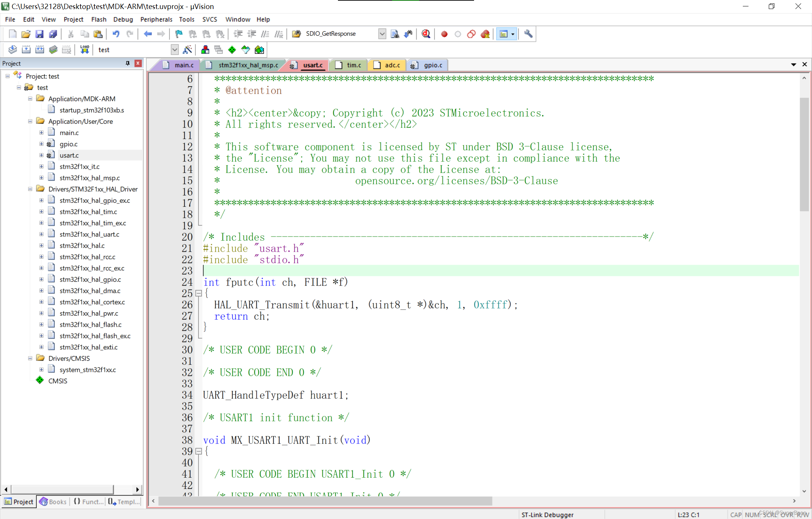Select the gpio.c file in project tree
Screen dimensions: 812x519
click(x=68, y=144)
